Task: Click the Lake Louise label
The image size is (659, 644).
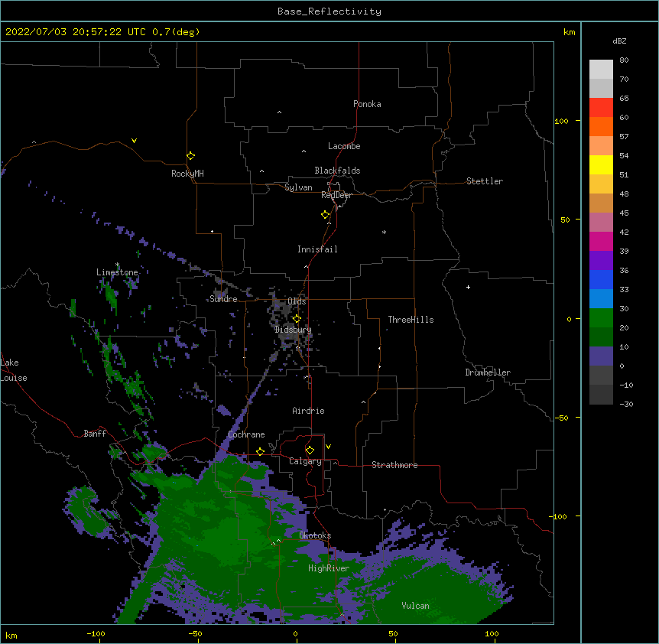Action: click(14, 370)
